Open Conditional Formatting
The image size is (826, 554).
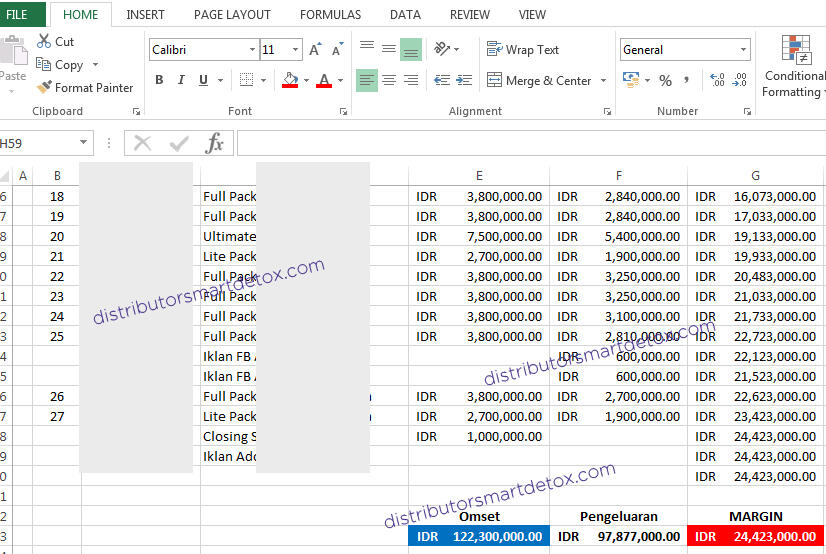(x=795, y=66)
